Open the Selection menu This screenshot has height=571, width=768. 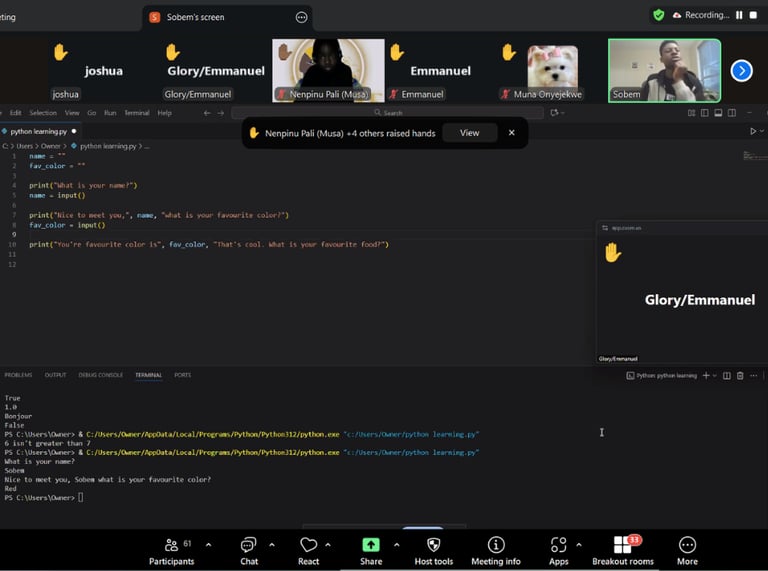[x=43, y=113]
